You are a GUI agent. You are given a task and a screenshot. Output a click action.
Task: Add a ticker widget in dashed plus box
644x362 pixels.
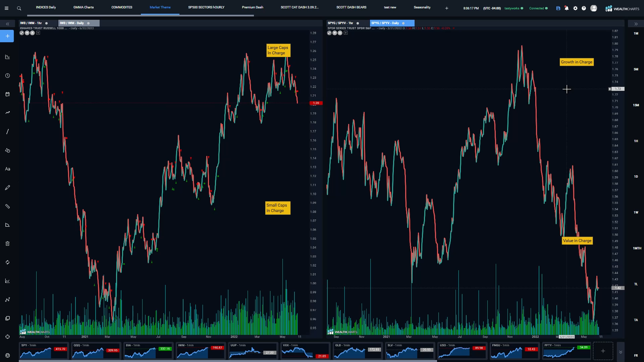click(603, 351)
